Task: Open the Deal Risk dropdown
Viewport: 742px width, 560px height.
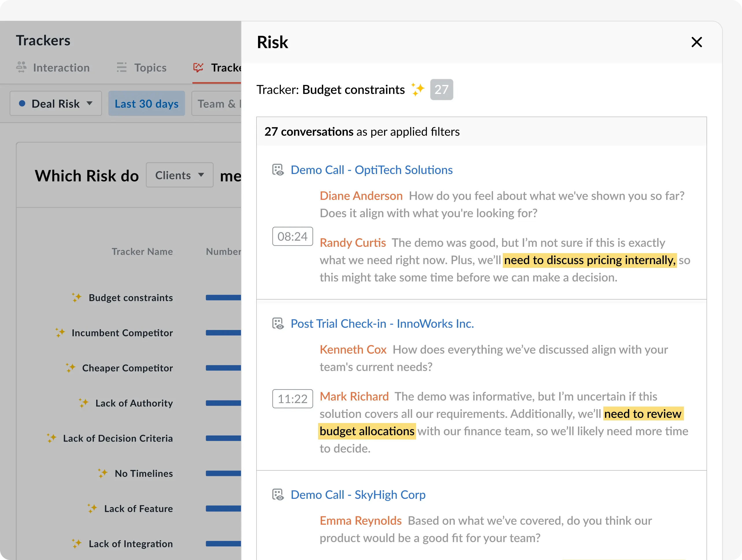Action: pos(56,104)
